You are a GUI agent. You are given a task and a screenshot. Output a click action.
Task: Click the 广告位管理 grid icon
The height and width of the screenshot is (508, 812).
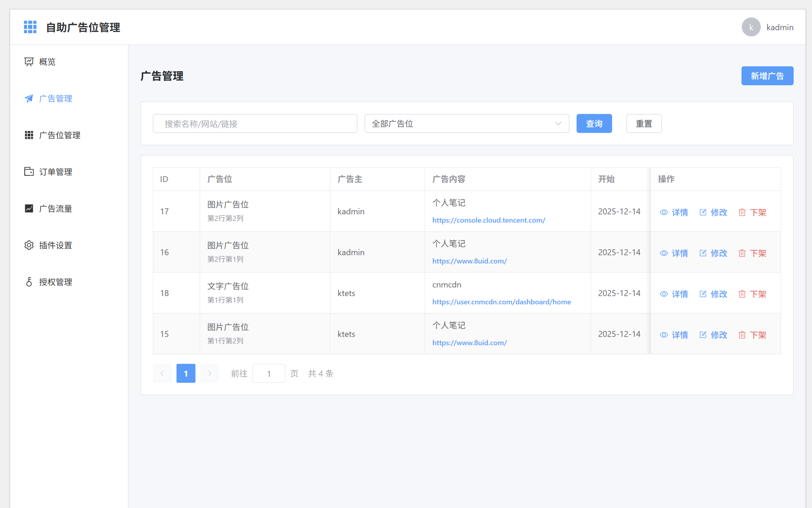(29, 135)
